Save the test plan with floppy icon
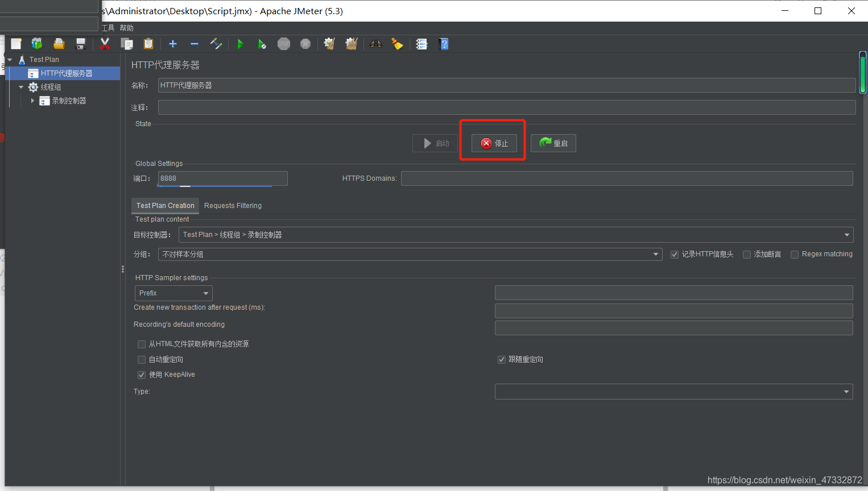The width and height of the screenshot is (868, 491). 81,44
